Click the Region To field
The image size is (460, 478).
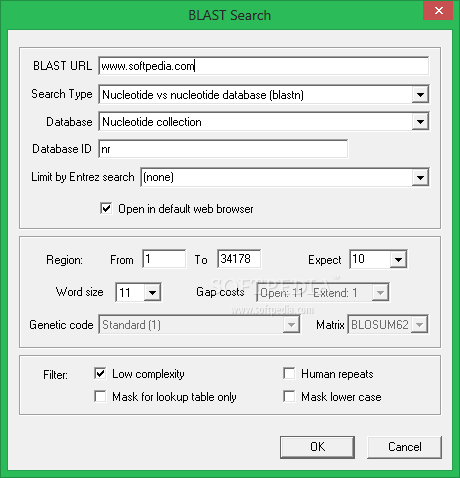click(x=239, y=259)
